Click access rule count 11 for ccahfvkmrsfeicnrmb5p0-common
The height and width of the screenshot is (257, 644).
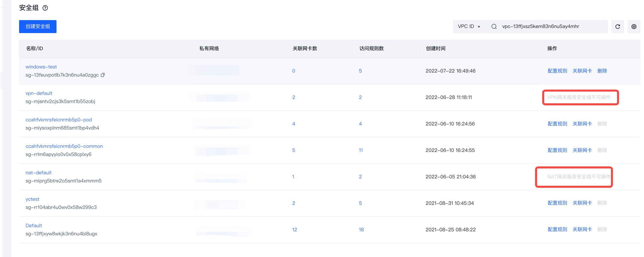(361, 150)
